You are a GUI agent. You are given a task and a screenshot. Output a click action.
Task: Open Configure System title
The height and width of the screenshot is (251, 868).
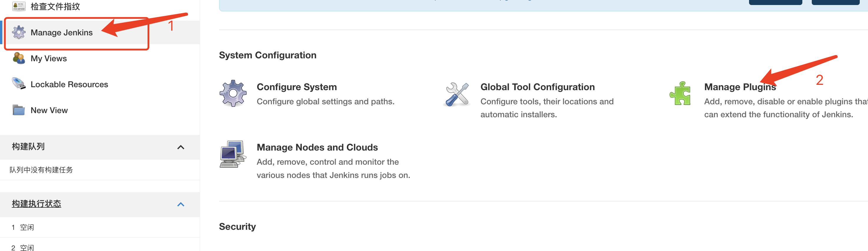pyautogui.click(x=296, y=87)
